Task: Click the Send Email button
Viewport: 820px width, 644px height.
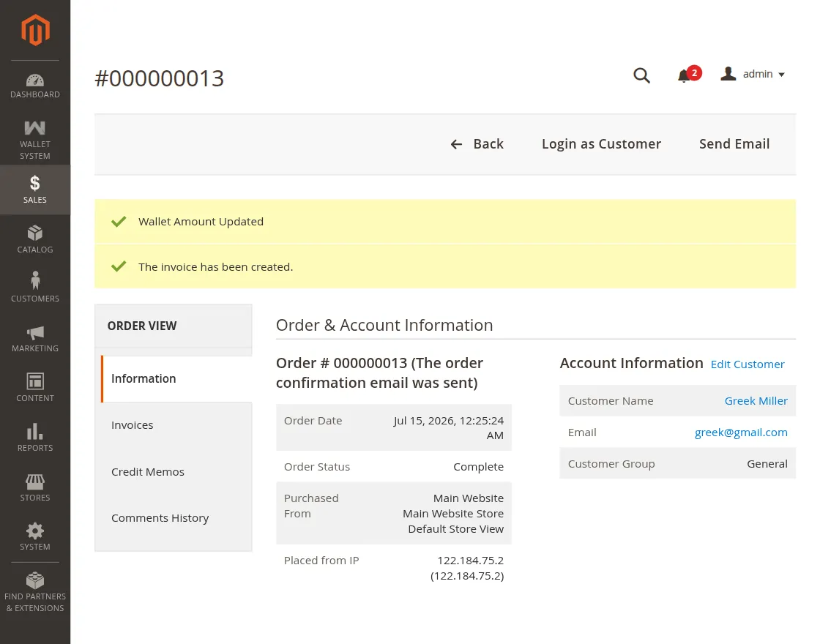Action: click(x=734, y=143)
